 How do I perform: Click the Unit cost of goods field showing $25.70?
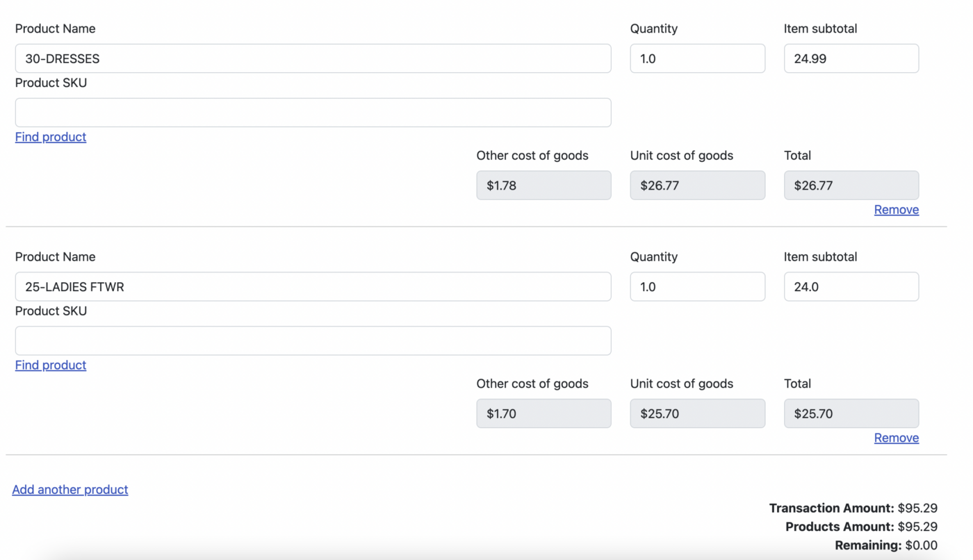(697, 413)
